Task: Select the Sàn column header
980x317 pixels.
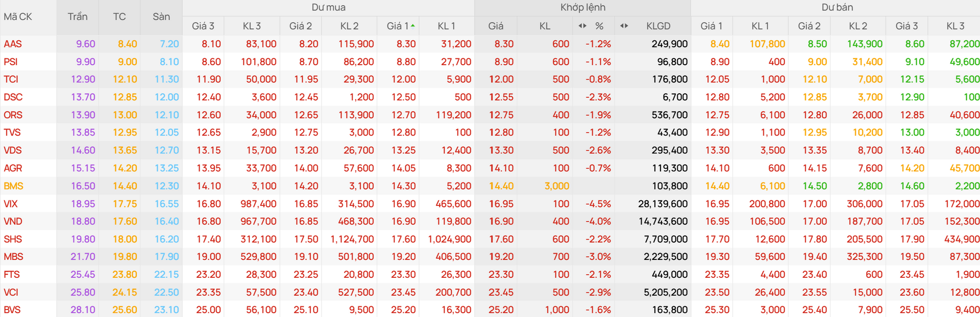Action: click(x=161, y=17)
